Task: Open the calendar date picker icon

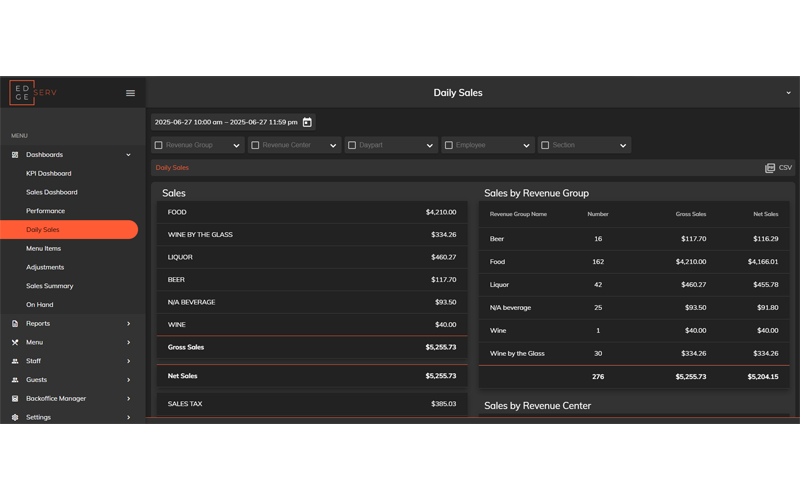Action: click(x=308, y=122)
